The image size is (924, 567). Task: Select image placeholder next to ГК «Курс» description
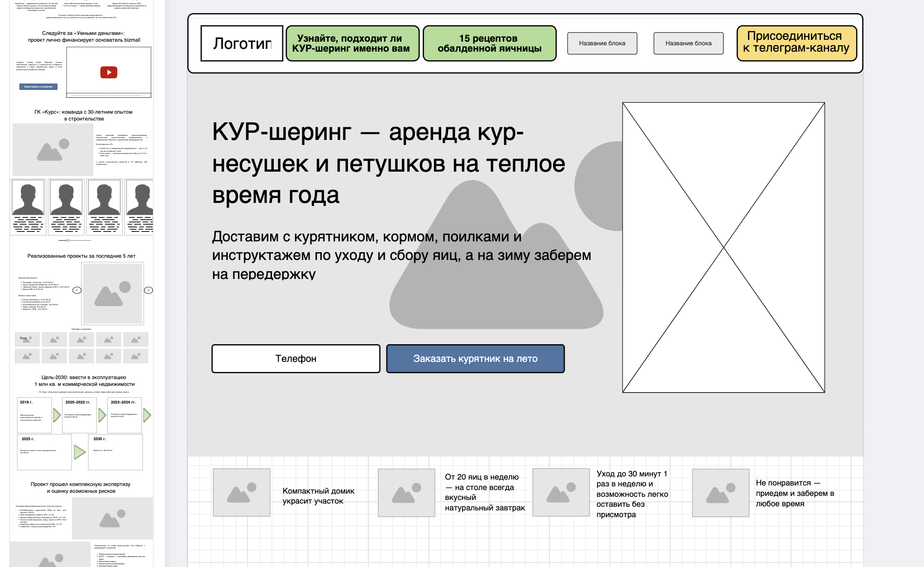[53, 149]
